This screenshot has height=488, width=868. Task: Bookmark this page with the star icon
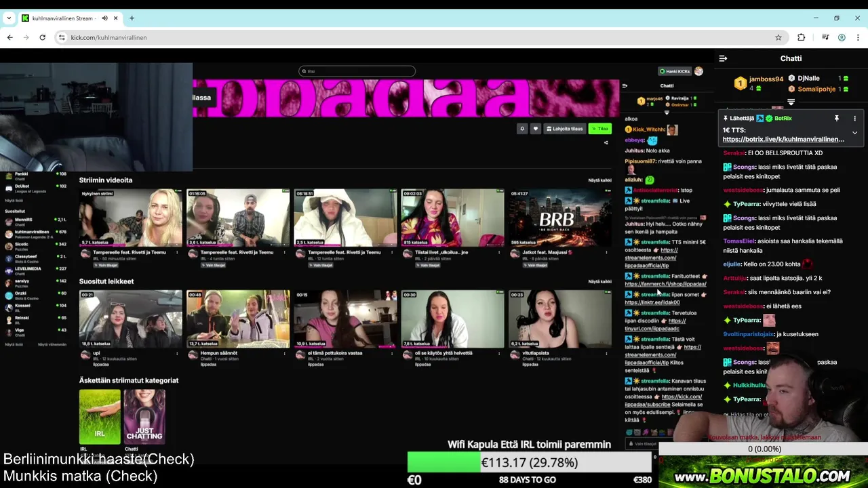[x=778, y=37]
